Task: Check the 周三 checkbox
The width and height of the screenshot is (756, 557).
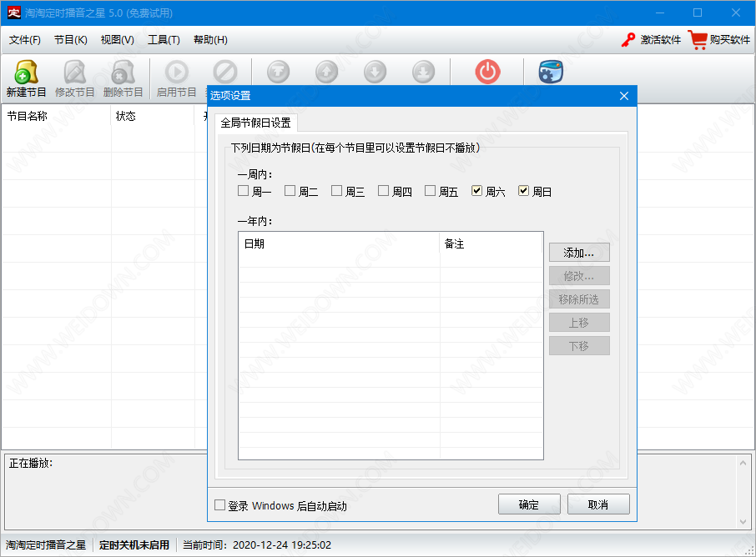Action: [336, 191]
